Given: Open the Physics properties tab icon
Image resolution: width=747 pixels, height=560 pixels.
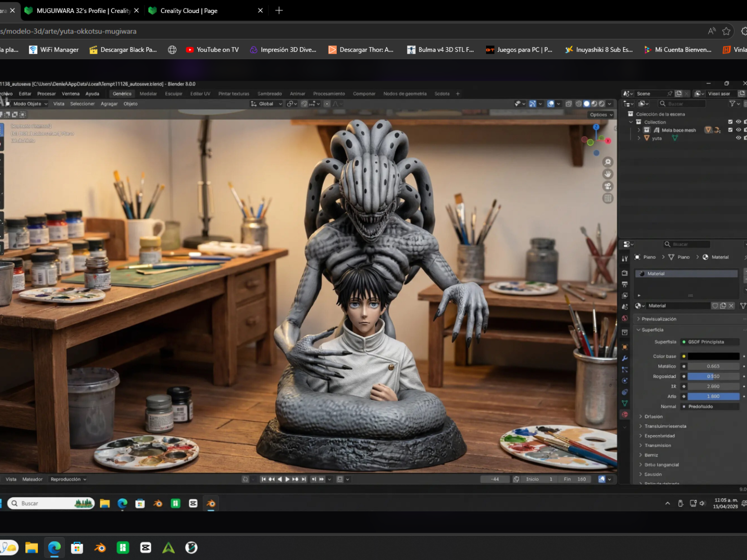Looking at the screenshot, I should tap(625, 381).
